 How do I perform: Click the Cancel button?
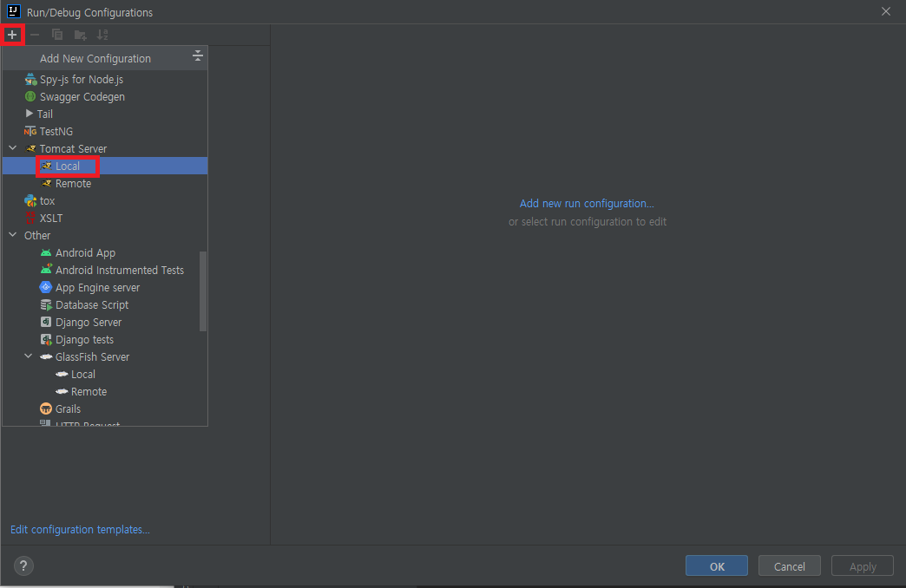790,566
